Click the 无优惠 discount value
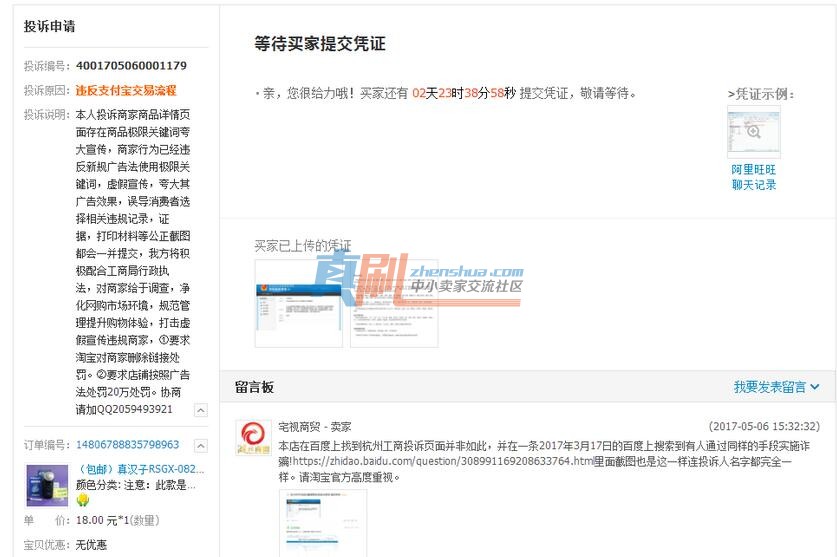 (x=91, y=545)
